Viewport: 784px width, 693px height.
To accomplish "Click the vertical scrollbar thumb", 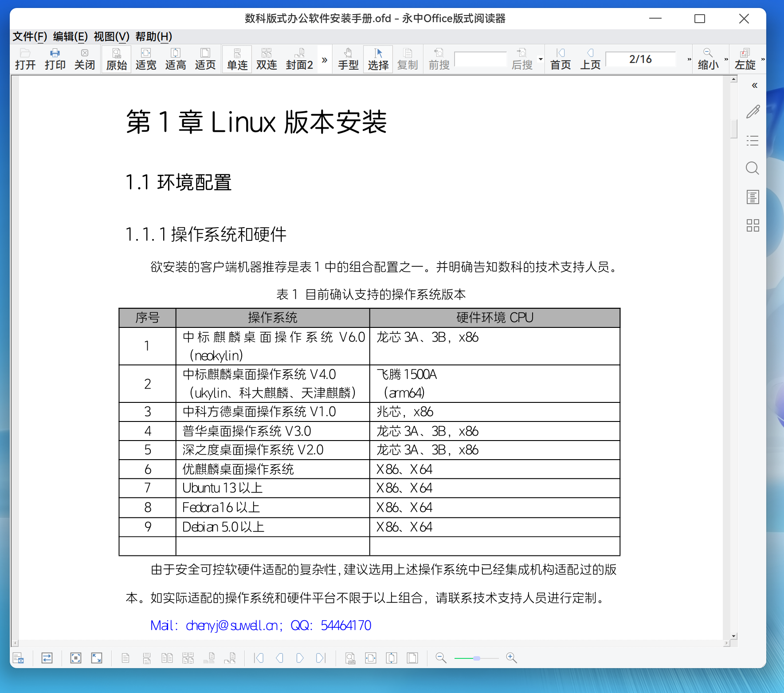I will (x=734, y=129).
